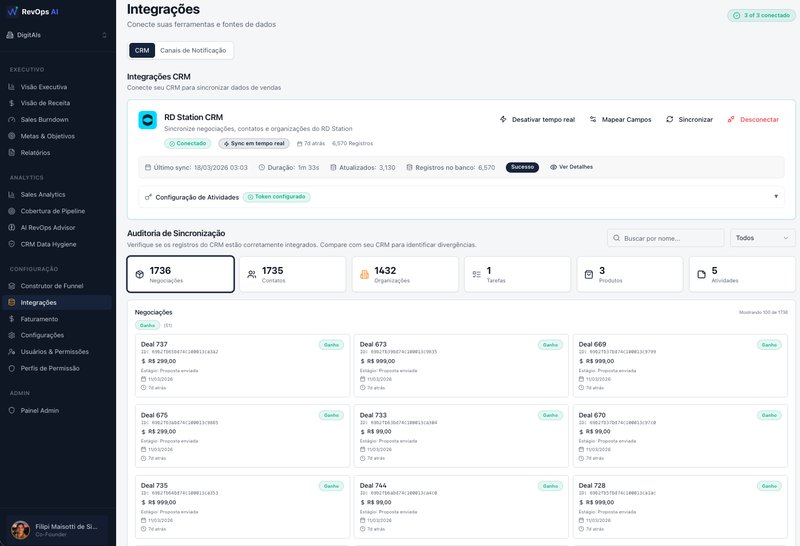Switch to Canais de Notificação tab
The height and width of the screenshot is (546, 800).
(x=193, y=51)
